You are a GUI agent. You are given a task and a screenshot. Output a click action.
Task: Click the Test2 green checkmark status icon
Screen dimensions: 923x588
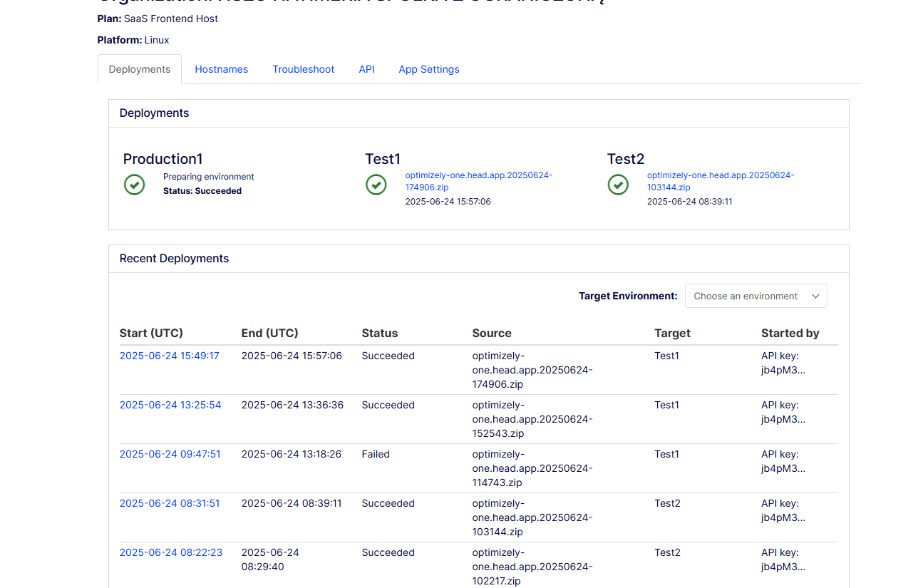[618, 185]
